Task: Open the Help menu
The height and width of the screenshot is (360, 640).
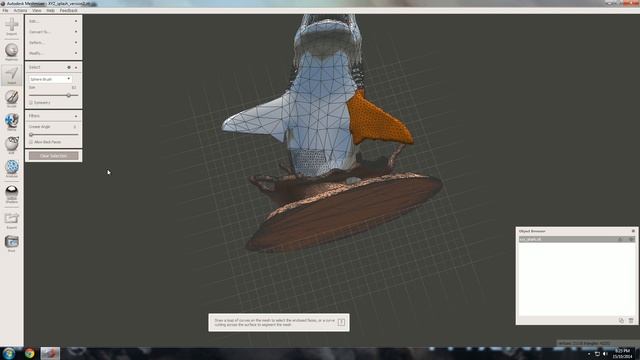Action: tap(51, 11)
